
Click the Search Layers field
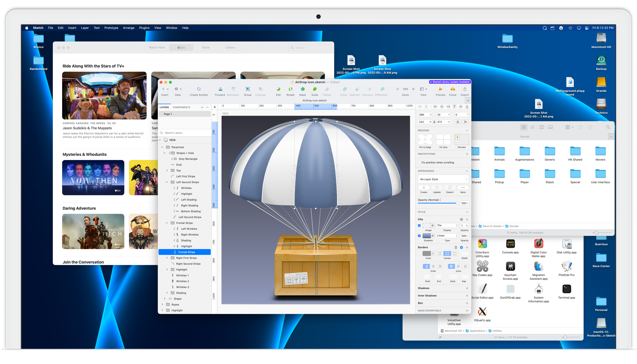click(x=185, y=133)
